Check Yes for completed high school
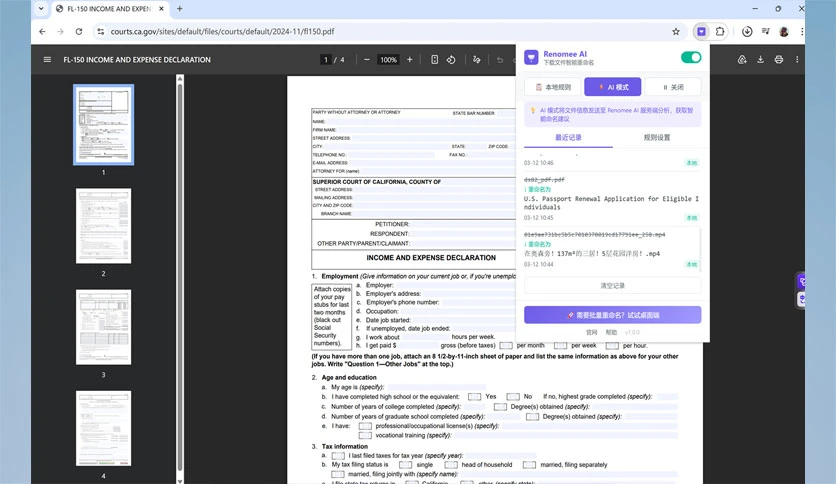836x484 pixels. pyautogui.click(x=474, y=397)
